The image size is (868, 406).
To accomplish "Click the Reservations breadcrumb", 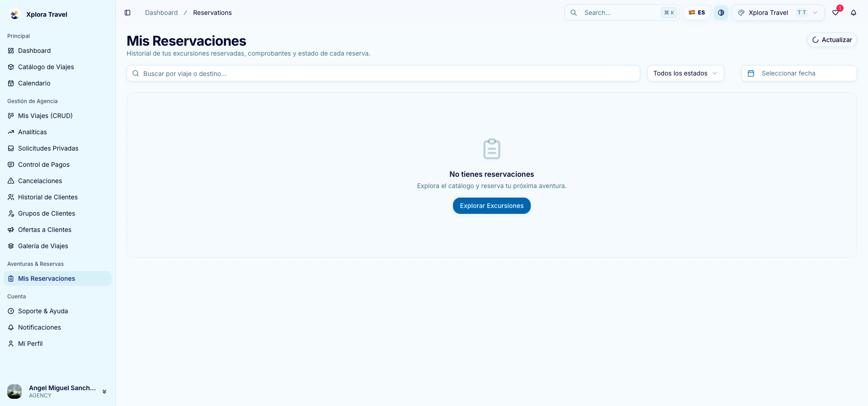I will [x=212, y=13].
